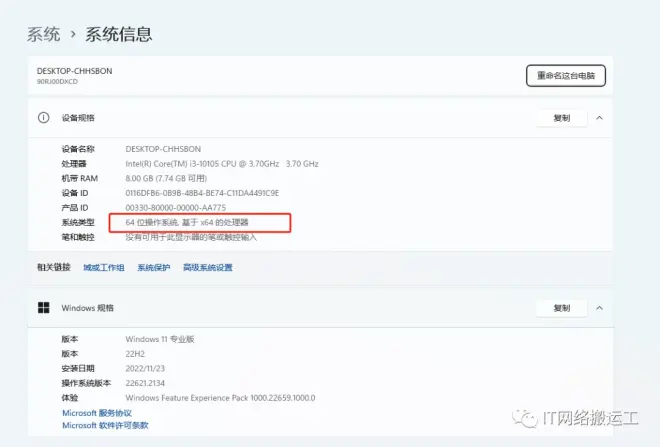Image resolution: width=660 pixels, height=447 pixels.
Task: Click the 体验 label
Action: 69,398
